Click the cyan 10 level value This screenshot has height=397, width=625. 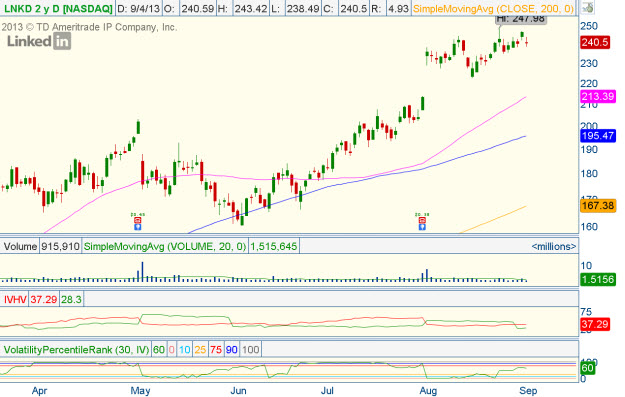(185, 350)
